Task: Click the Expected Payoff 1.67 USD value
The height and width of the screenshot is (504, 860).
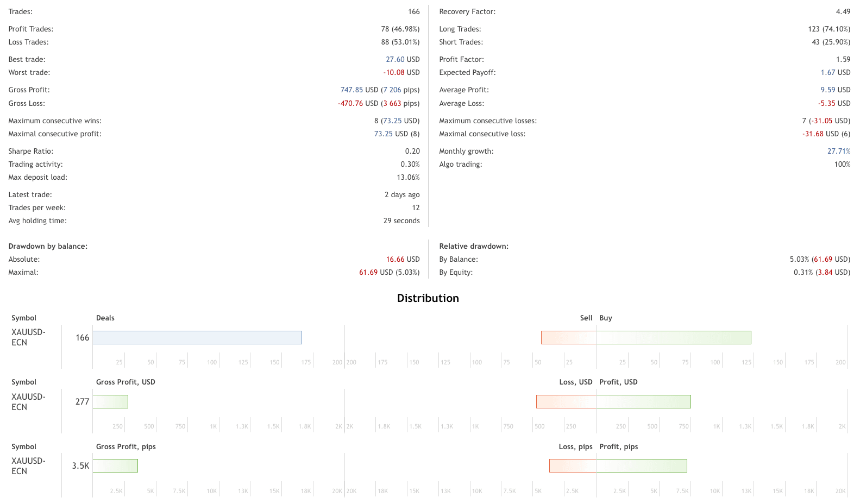Action: click(835, 72)
